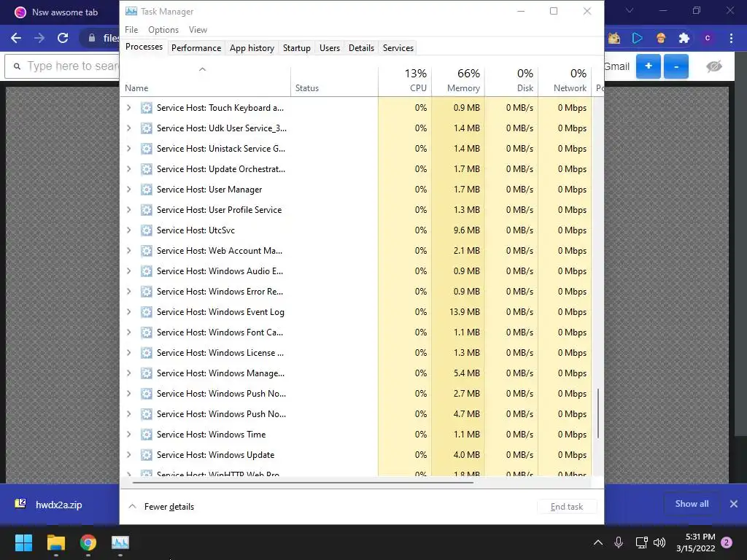The height and width of the screenshot is (560, 747).
Task: Expand Service Host: Update Orchestrator row
Action: click(x=128, y=169)
